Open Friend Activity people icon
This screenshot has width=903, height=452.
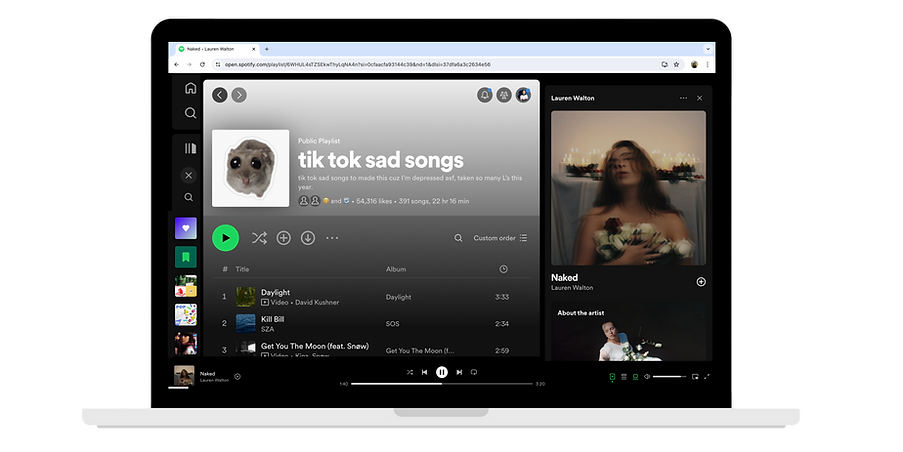504,95
